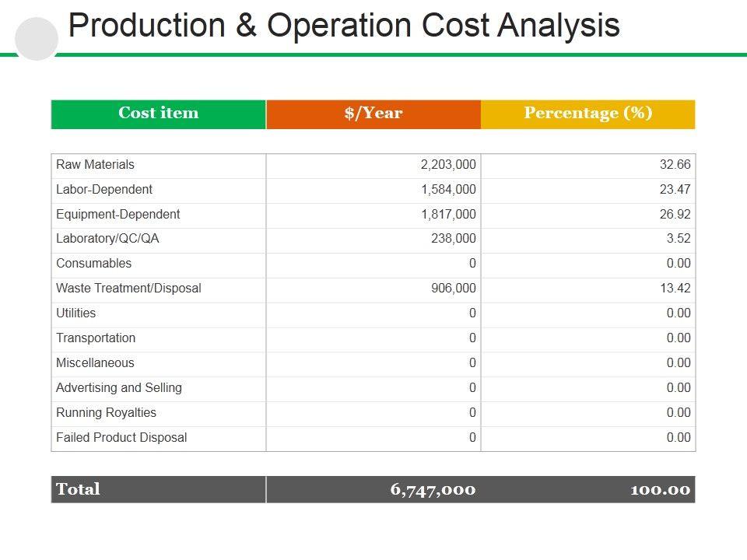
Task: Select the 'Raw Materials' row label
Action: coord(95,165)
